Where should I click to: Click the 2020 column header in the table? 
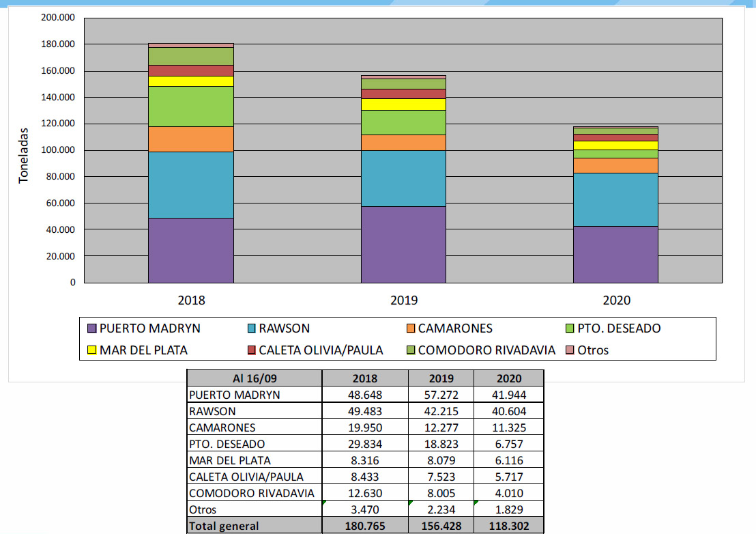click(x=508, y=378)
